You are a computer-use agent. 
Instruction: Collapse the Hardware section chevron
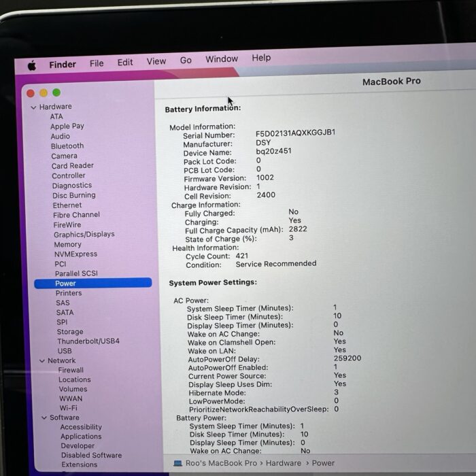click(33, 107)
